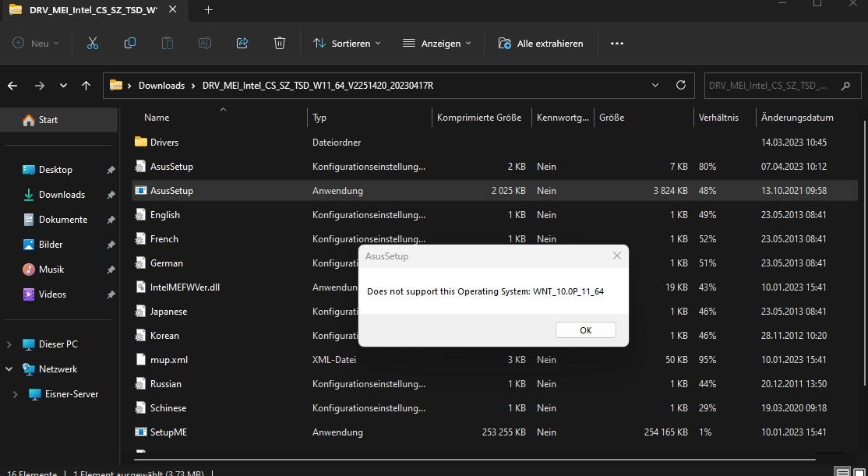Click the Rename icon in toolbar
This screenshot has width=868, height=476.
205,43
